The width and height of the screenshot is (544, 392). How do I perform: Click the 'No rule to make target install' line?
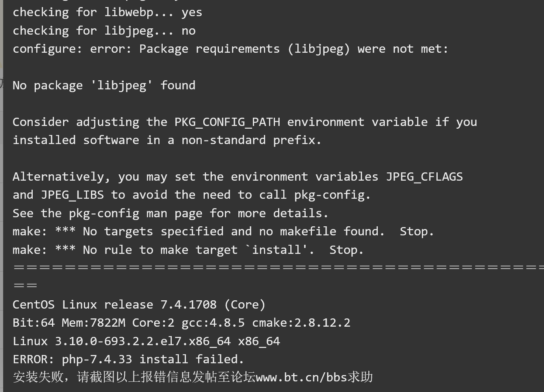(188, 250)
